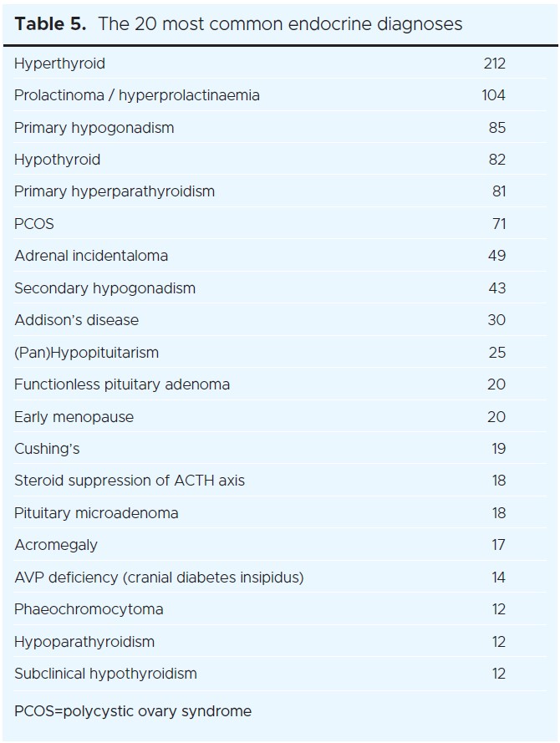Select the Cushing's row label
560x743 pixels.
pyautogui.click(x=47, y=449)
